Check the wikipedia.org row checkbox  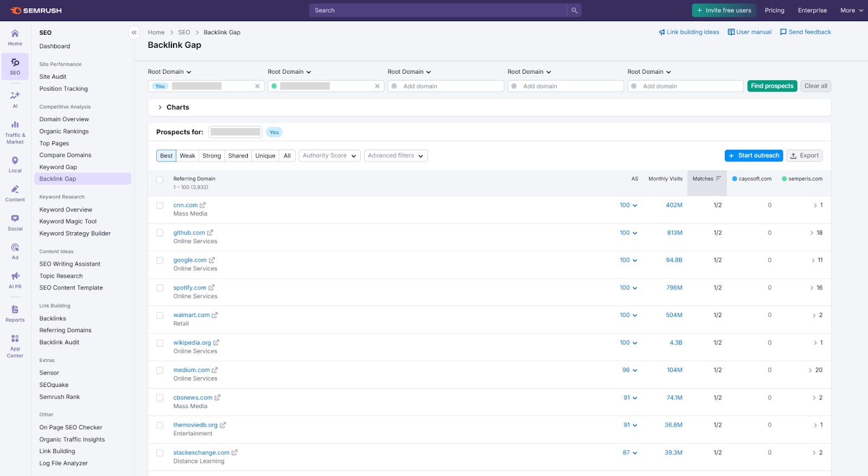(160, 343)
